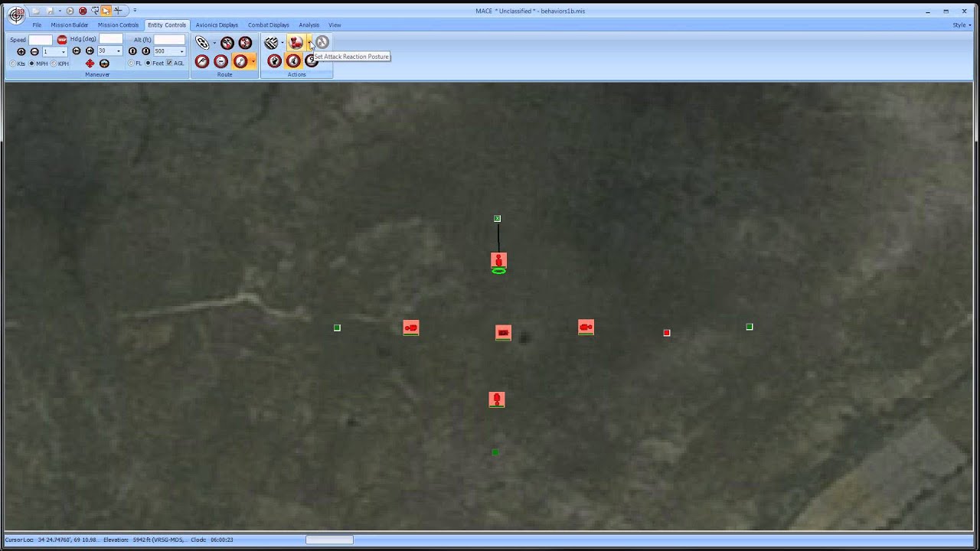This screenshot has height=551, width=980.
Task: Expand the chain-link route dropdown arrow
Action: tap(214, 43)
